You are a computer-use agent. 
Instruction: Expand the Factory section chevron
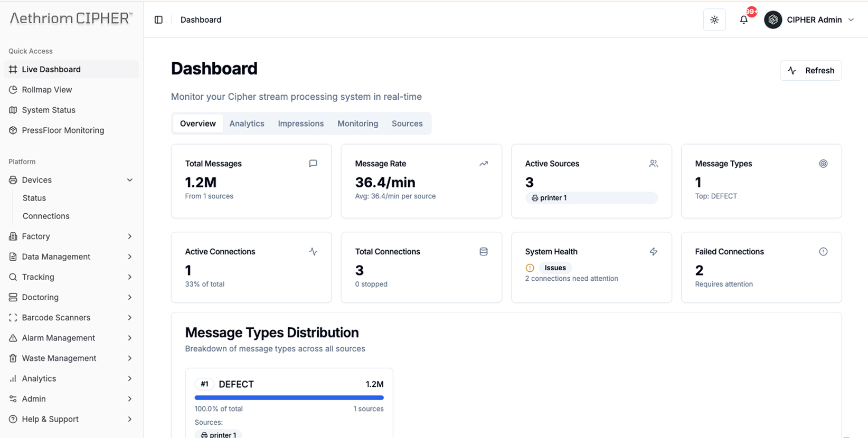130,236
